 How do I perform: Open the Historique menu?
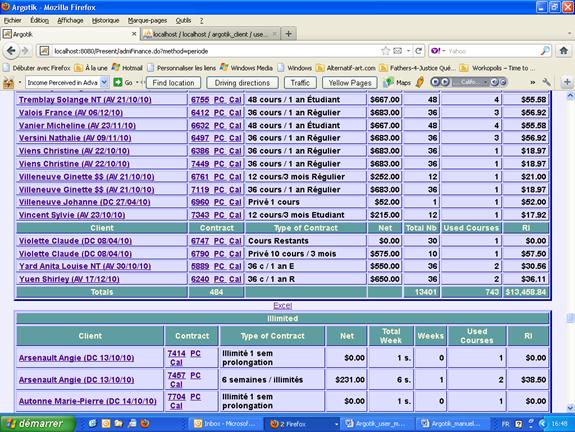point(106,21)
